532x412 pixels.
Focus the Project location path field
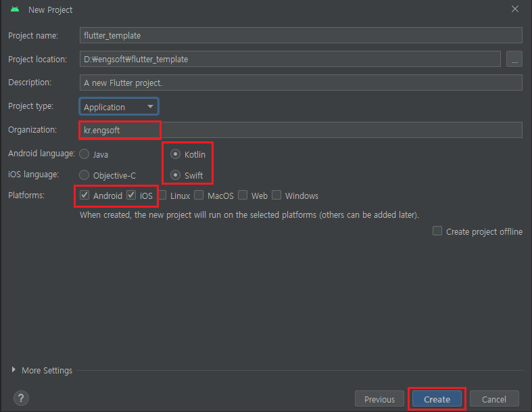click(x=290, y=59)
